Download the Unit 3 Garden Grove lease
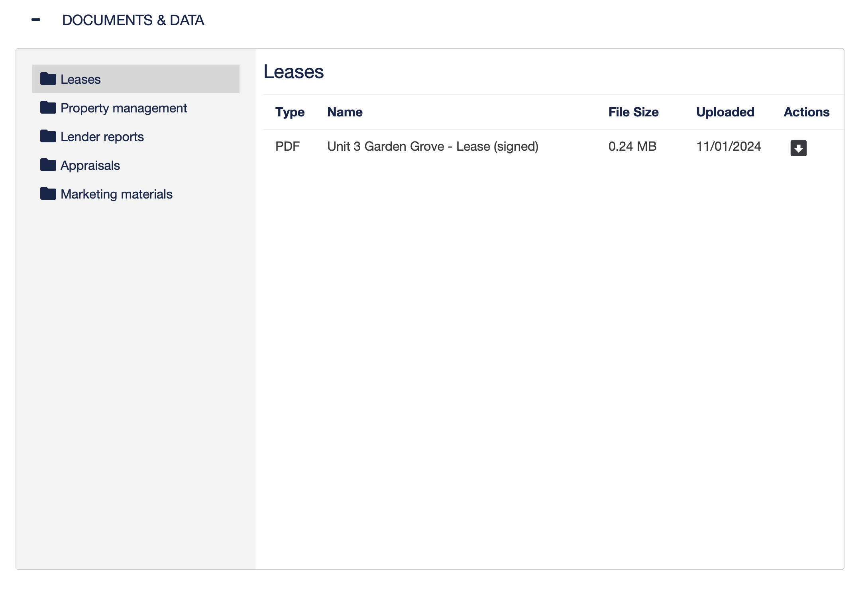868x590 pixels. 798,148
